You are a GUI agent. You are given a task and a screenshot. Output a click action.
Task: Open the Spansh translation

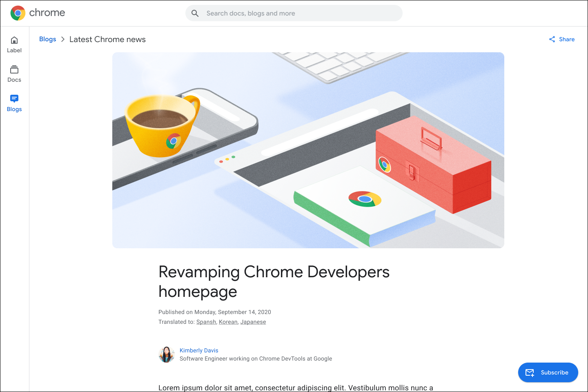tap(206, 322)
